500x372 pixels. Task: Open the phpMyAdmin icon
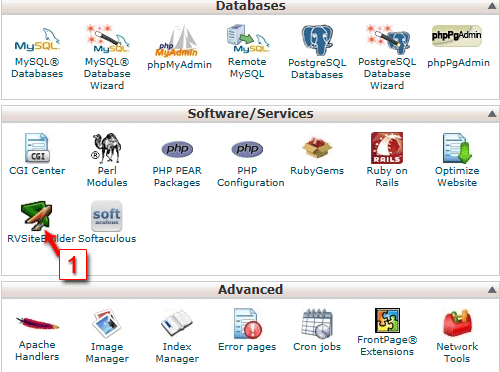point(177,40)
